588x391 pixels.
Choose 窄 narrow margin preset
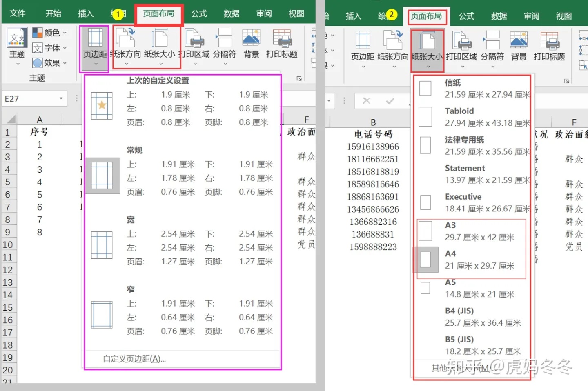point(183,311)
